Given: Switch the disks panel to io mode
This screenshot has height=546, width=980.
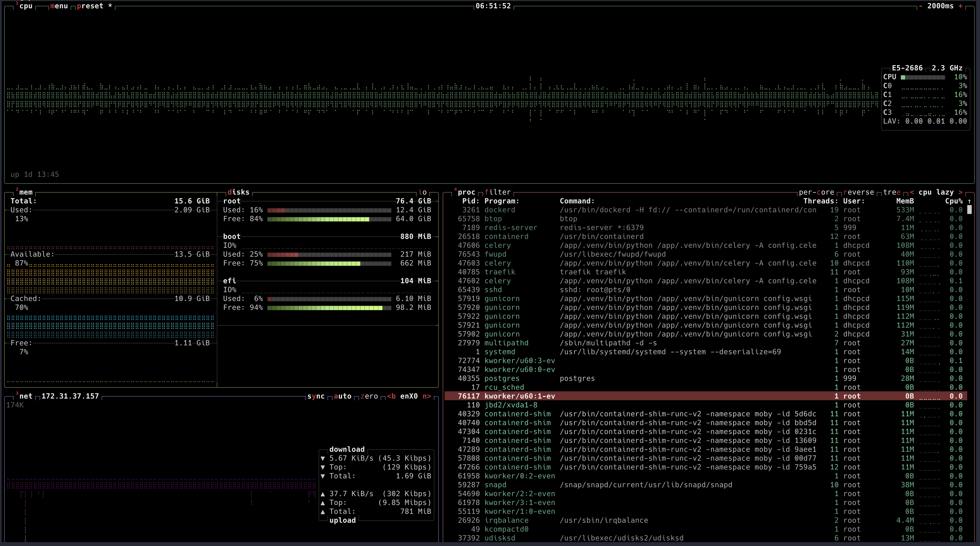Looking at the screenshot, I should pyautogui.click(x=422, y=192).
